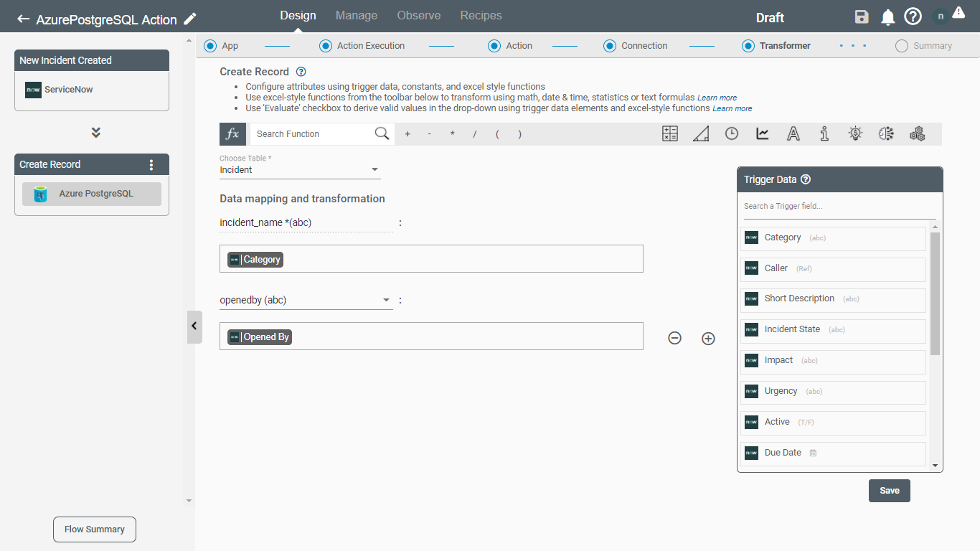This screenshot has width=980, height=551.
Task: Click the openedby value field containing Opened By
Action: coord(431,336)
